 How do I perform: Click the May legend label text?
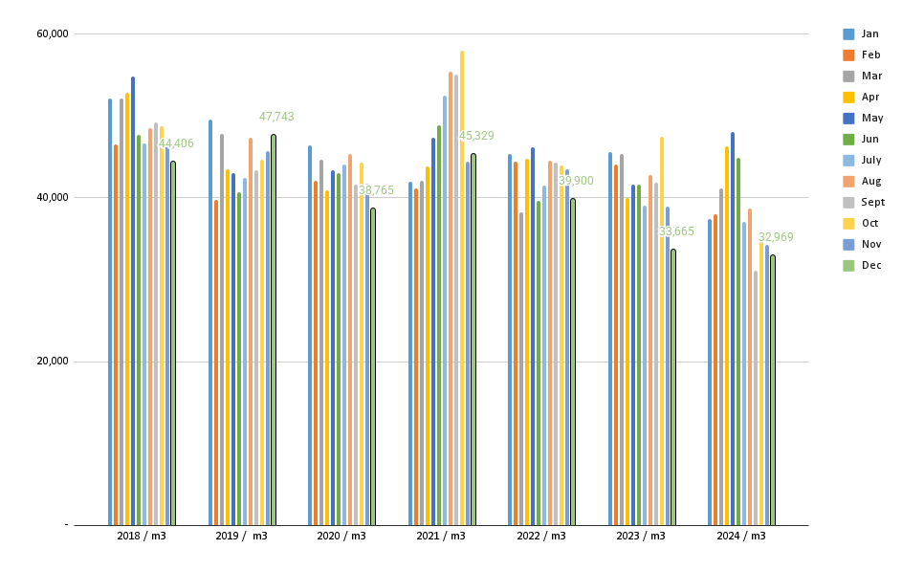pos(871,119)
